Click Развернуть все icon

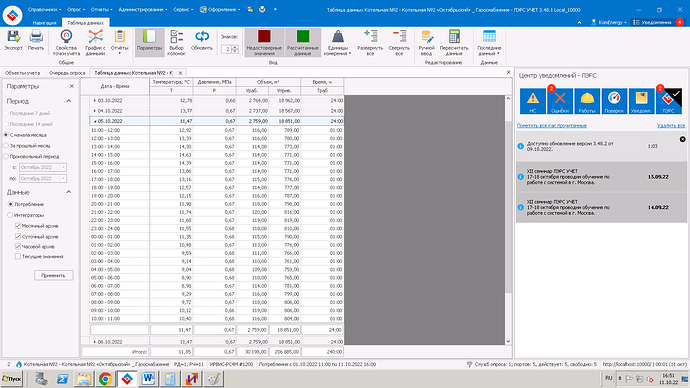click(x=370, y=43)
